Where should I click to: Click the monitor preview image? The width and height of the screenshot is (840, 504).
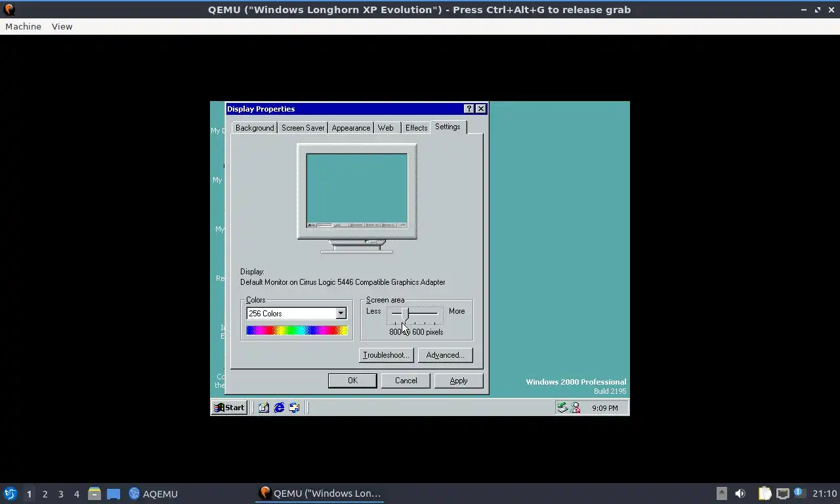pyautogui.click(x=357, y=198)
